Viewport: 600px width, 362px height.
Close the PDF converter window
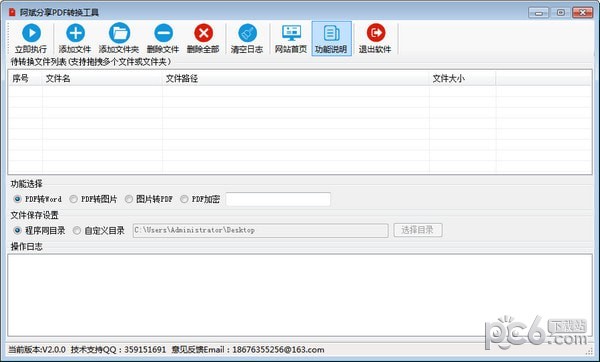[582, 13]
